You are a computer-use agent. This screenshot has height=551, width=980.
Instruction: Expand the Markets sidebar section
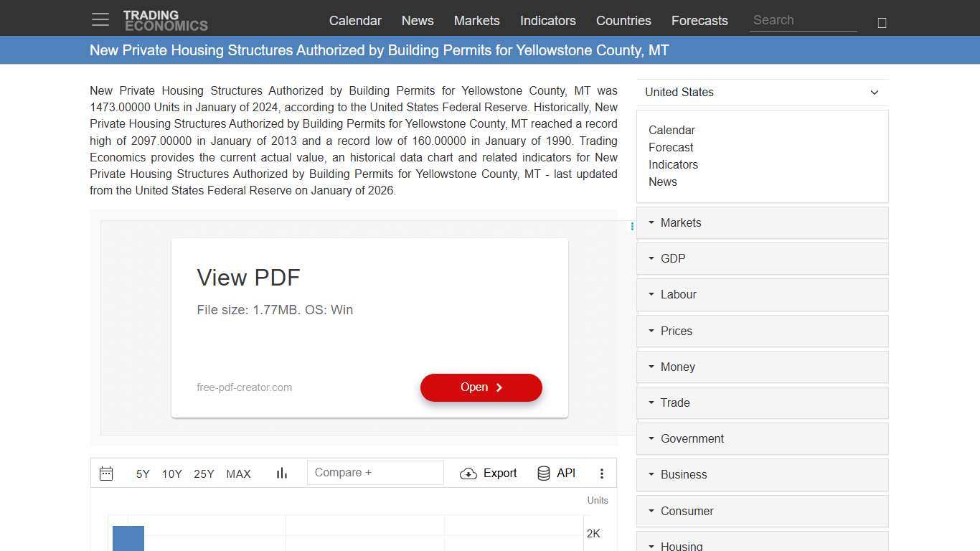[762, 223]
